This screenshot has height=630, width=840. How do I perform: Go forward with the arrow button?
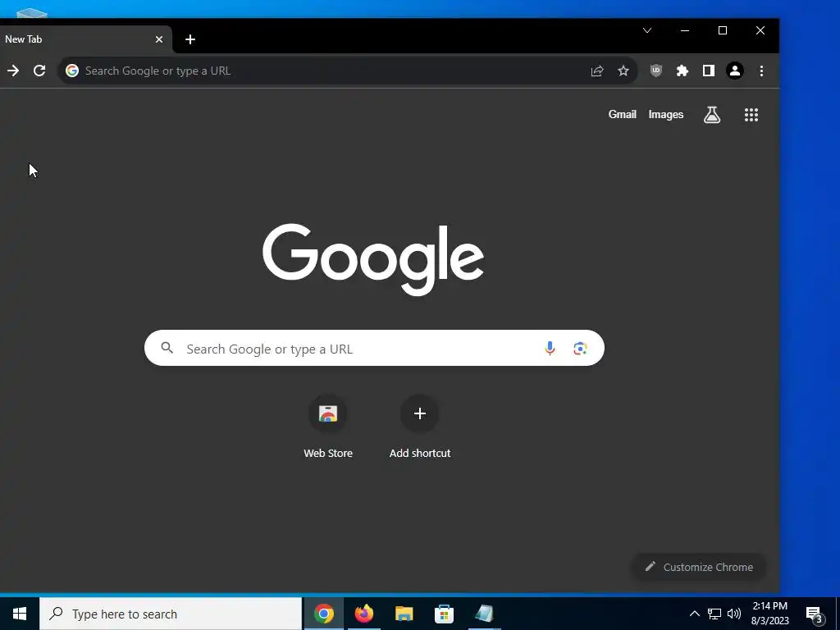(x=13, y=71)
